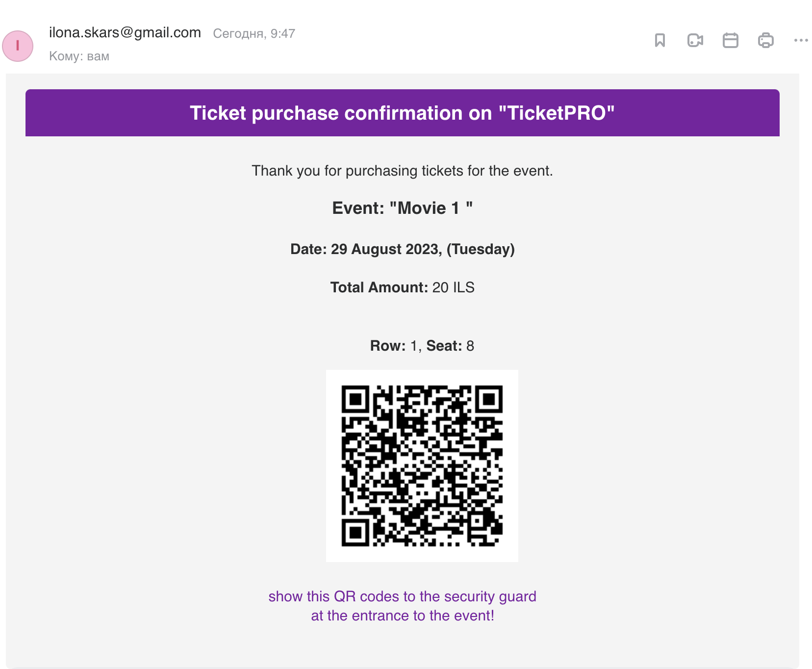Click the "Total Amount:" label
The image size is (812, 669).
[379, 287]
